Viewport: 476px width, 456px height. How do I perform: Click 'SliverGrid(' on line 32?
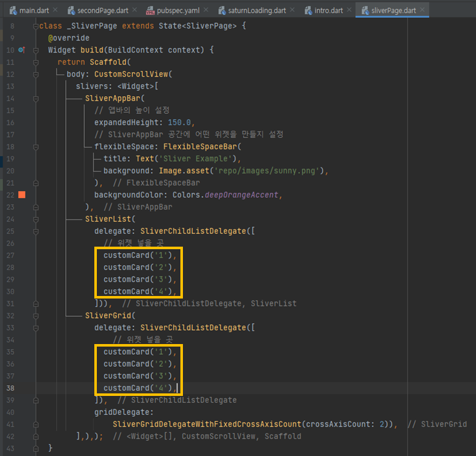[x=110, y=316]
